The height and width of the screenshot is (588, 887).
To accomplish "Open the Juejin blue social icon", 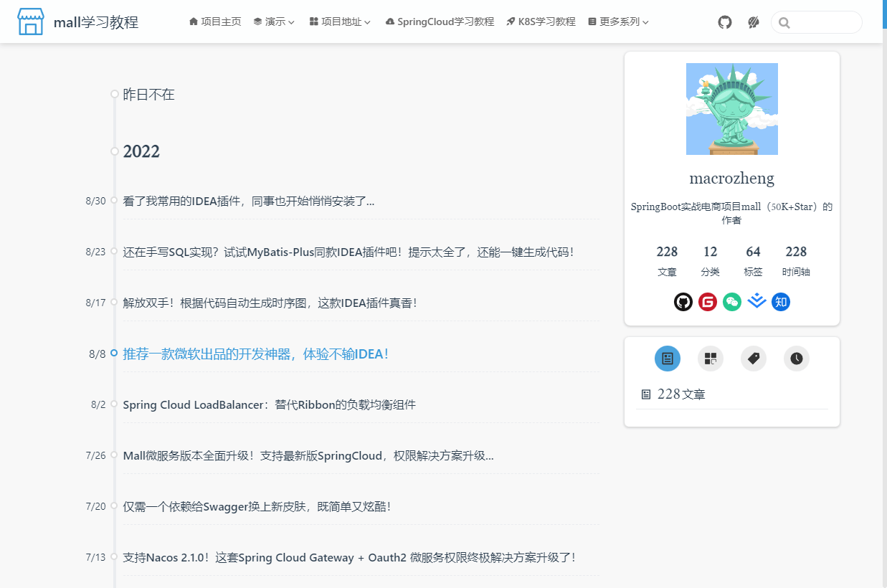I will point(756,302).
